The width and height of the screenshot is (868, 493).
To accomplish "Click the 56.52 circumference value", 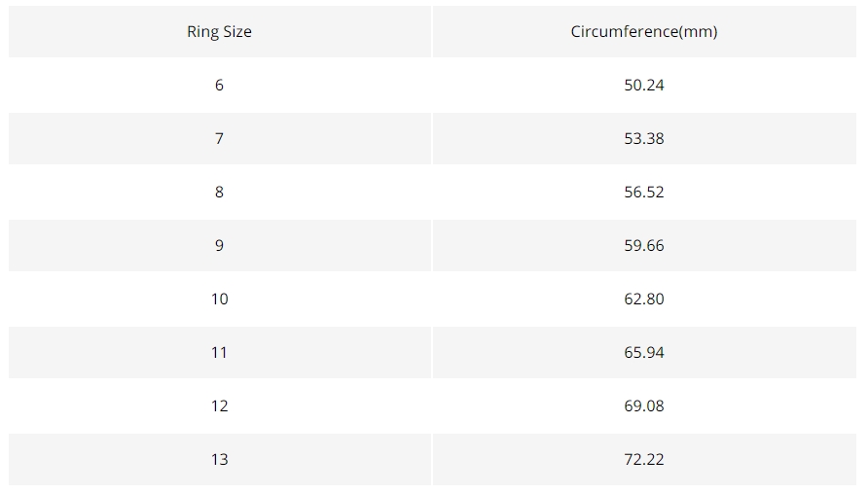I will point(644,192).
